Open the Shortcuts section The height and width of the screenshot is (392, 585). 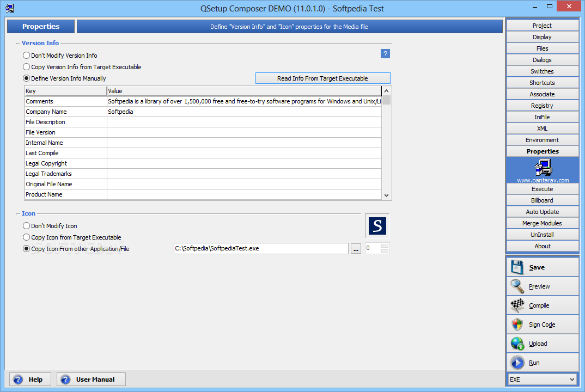click(542, 83)
